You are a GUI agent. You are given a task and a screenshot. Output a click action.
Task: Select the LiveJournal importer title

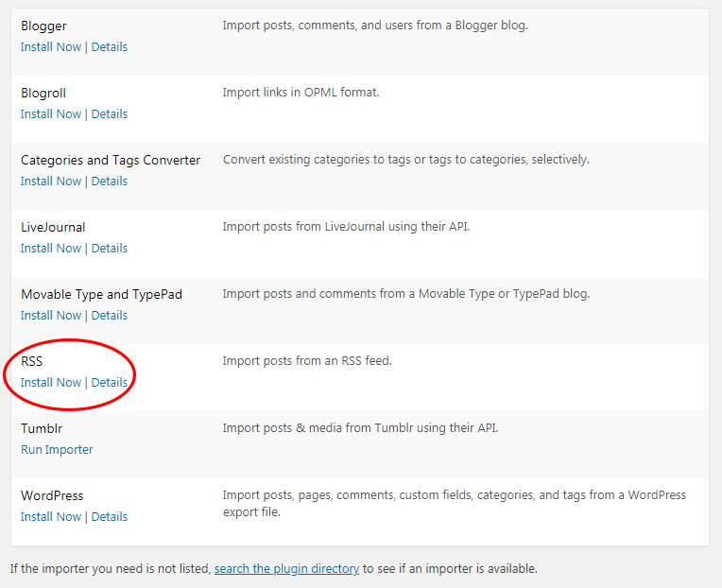coord(53,228)
